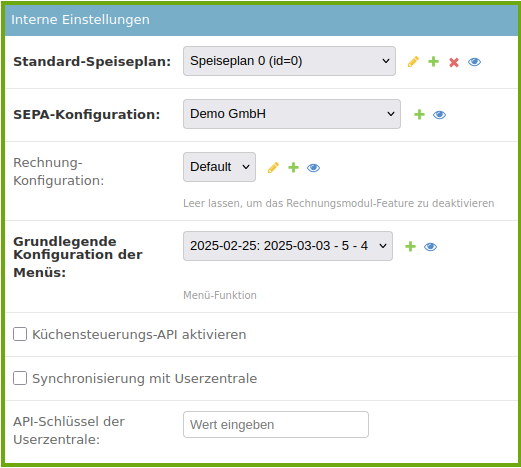521x468 pixels.
Task: Click the Synchronisierung mit Userzentrale label text
Action: tap(145, 379)
